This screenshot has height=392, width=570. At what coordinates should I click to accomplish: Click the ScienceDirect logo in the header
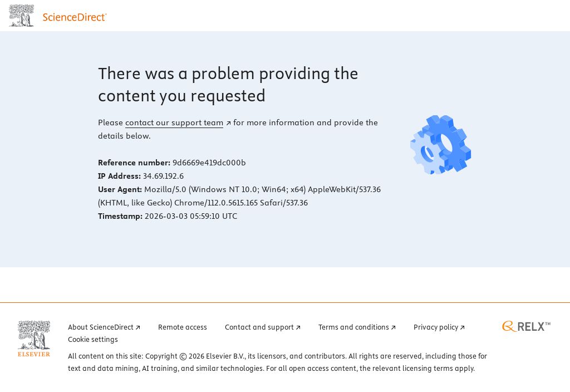click(75, 16)
